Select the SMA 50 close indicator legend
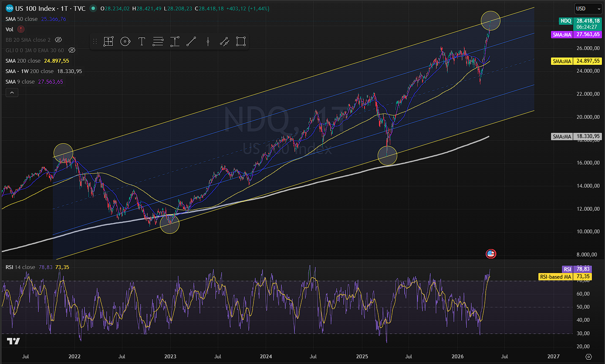 [22, 19]
